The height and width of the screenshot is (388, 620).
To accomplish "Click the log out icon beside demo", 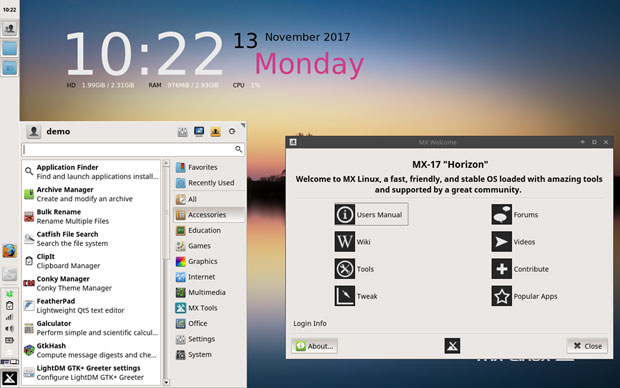I will coord(232,131).
